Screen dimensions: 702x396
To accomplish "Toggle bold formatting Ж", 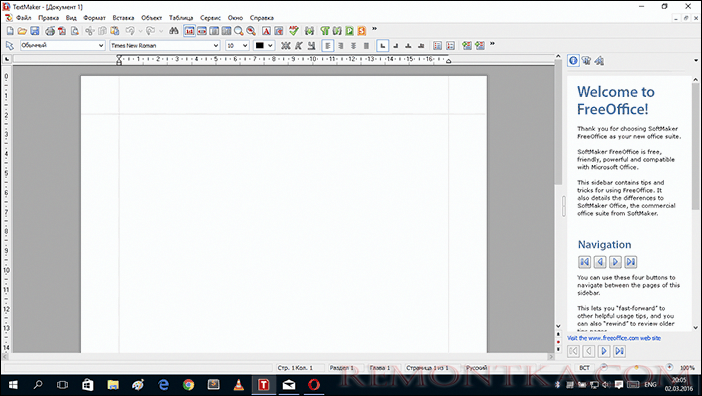I will 286,45.
